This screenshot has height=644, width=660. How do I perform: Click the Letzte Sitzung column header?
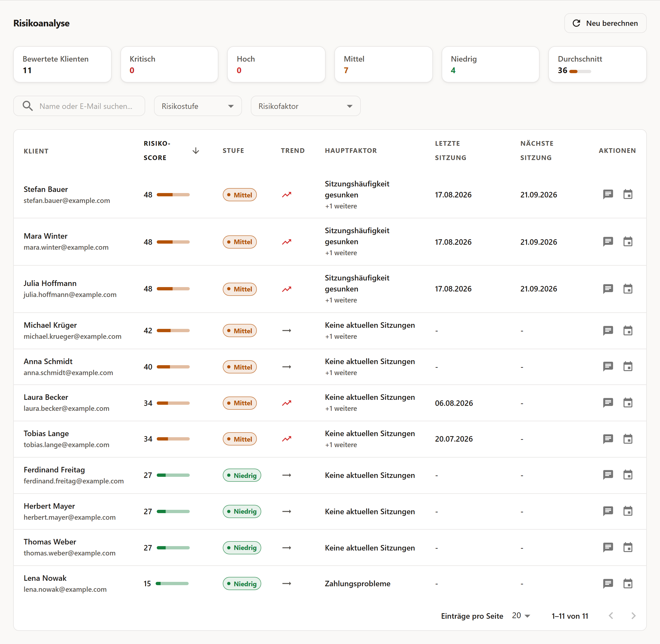[451, 150]
